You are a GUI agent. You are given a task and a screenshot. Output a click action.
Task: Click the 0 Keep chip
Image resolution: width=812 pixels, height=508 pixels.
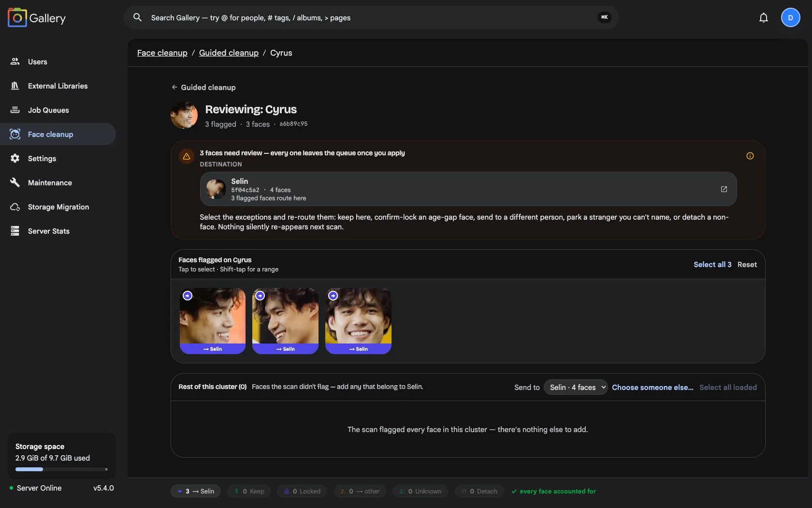coord(249,491)
